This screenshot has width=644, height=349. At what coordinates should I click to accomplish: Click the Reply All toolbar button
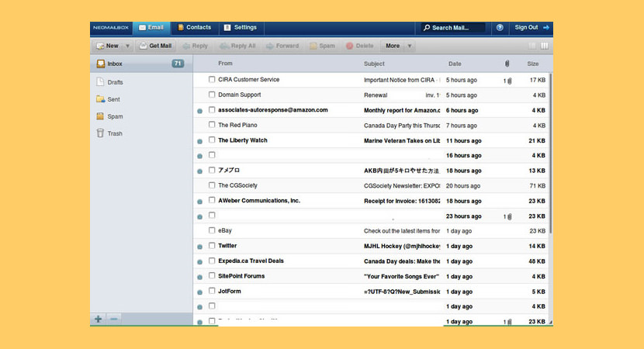pyautogui.click(x=237, y=46)
